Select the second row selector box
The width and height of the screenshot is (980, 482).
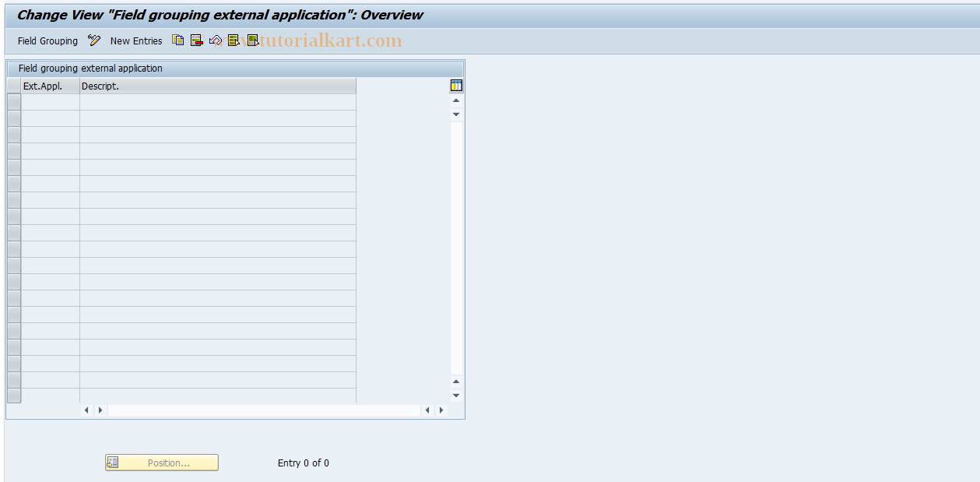pos(14,118)
